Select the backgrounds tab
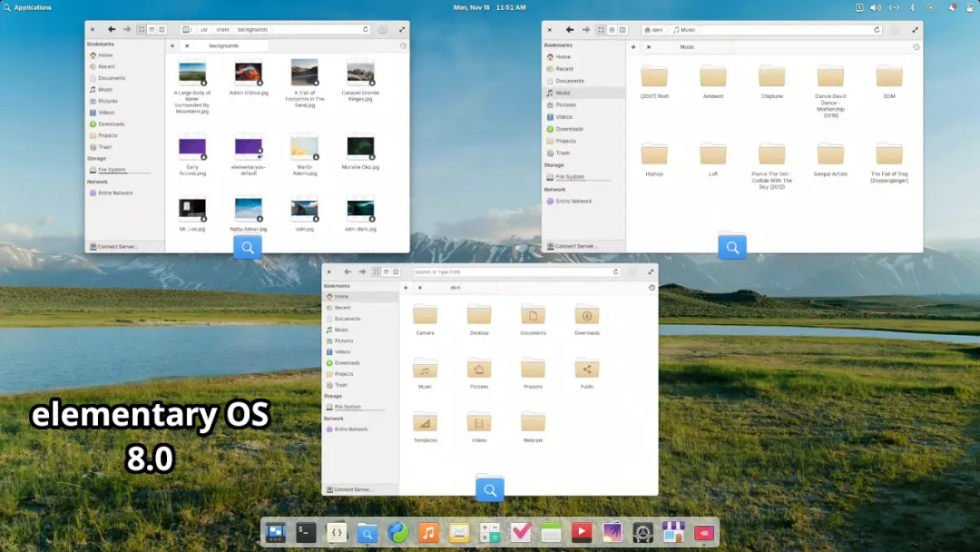 pyautogui.click(x=223, y=45)
